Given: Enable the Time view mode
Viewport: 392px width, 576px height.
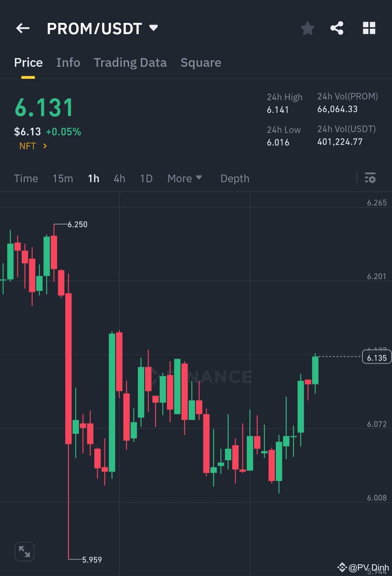Looking at the screenshot, I should 26,178.
